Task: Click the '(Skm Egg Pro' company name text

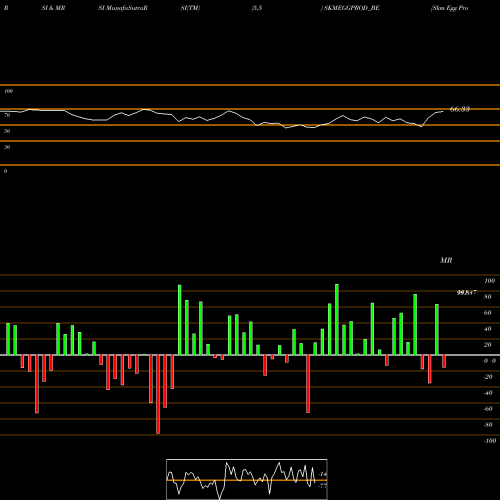Action: click(450, 8)
